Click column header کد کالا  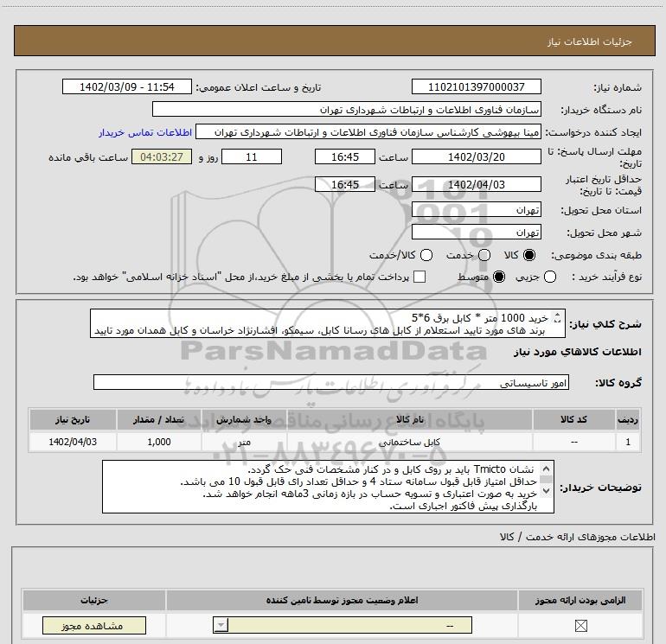coord(573,419)
